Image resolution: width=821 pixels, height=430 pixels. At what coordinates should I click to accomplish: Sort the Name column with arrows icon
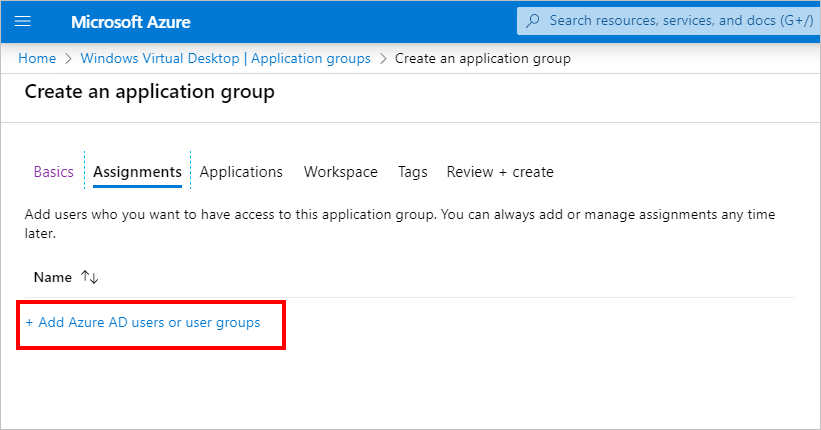pos(90,277)
